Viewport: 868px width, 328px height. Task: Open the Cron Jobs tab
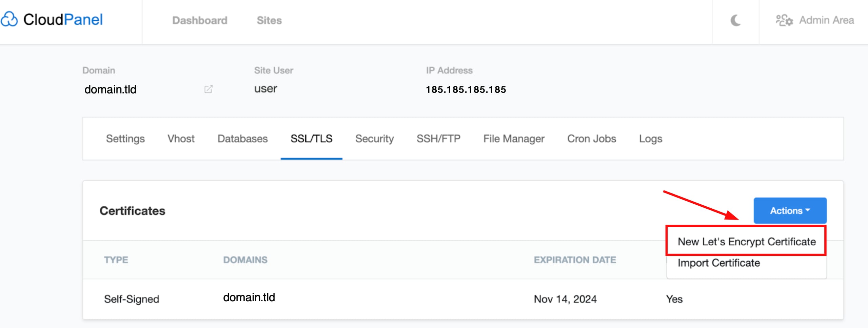pyautogui.click(x=591, y=138)
